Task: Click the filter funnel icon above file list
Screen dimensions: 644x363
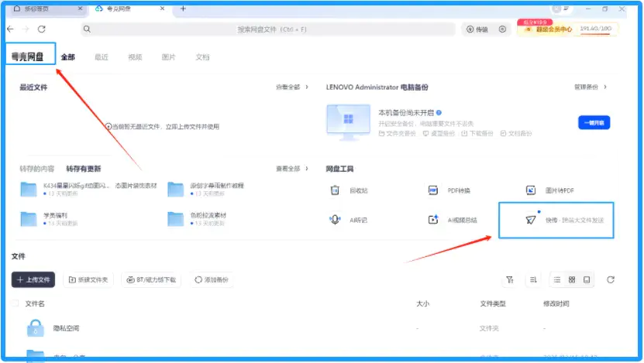Action: point(510,279)
